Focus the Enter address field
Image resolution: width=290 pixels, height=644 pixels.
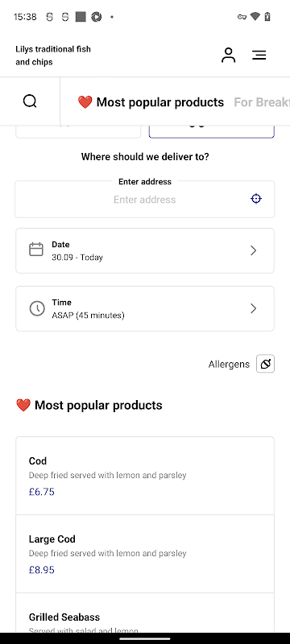[x=145, y=199]
